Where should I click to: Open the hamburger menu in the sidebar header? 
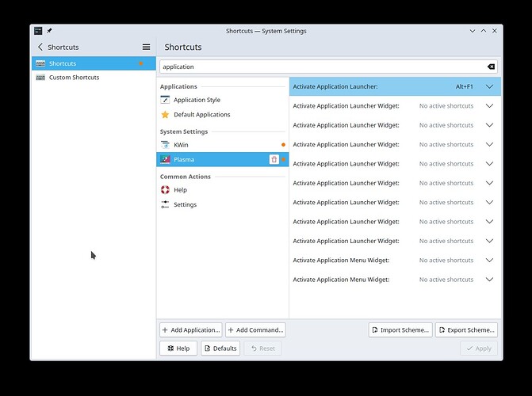(146, 47)
